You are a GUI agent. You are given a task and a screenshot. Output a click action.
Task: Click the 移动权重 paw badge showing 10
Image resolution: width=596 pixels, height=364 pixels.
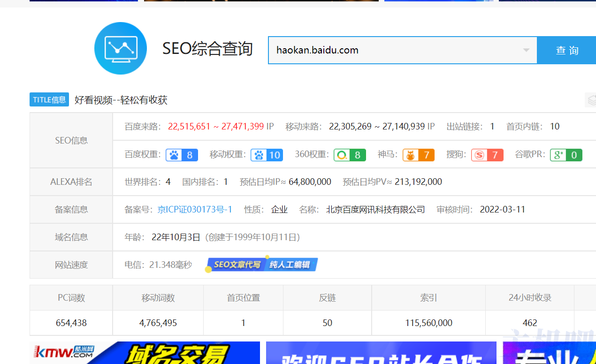coord(267,155)
